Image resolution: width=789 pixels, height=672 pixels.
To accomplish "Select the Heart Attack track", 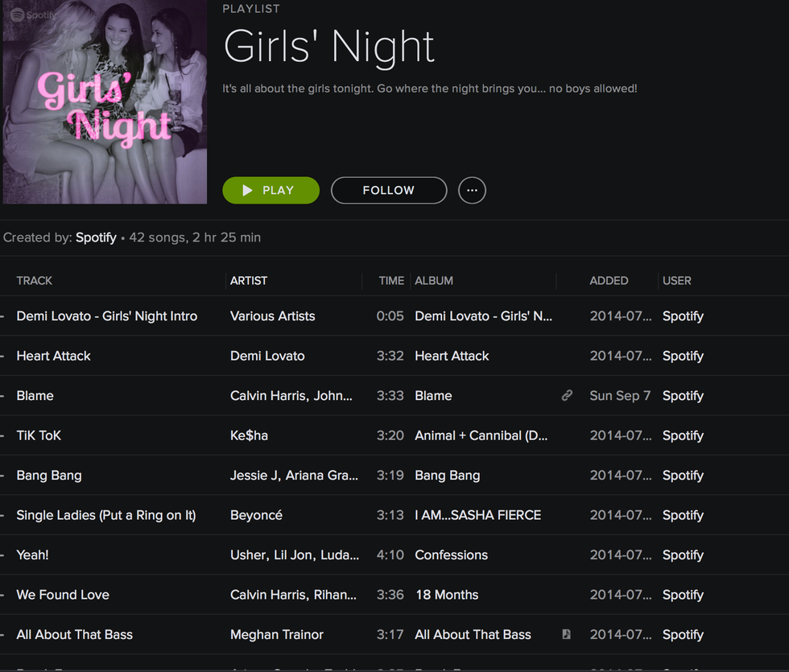I will tap(54, 356).
